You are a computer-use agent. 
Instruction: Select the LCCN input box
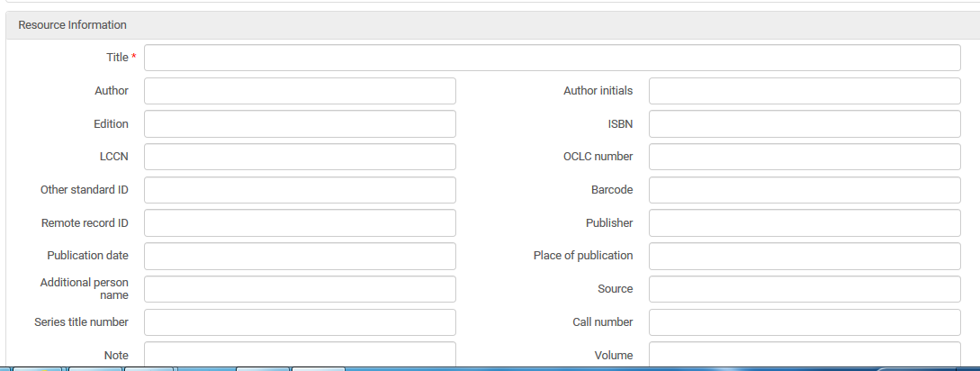(x=300, y=157)
